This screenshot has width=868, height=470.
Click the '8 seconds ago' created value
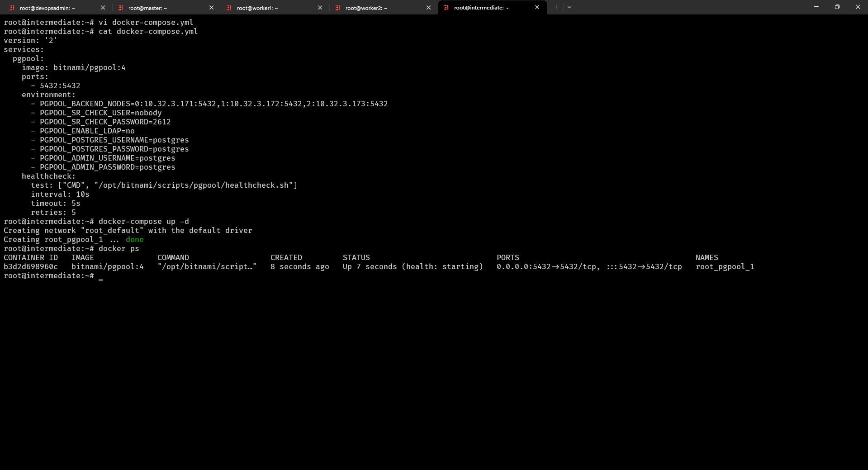(x=299, y=267)
